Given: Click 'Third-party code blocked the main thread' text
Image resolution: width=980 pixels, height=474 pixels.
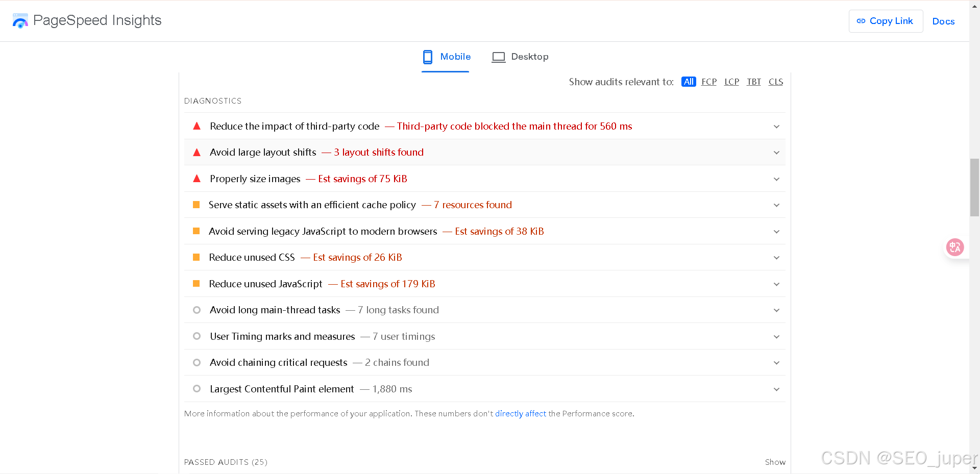Looking at the screenshot, I should [x=514, y=126].
